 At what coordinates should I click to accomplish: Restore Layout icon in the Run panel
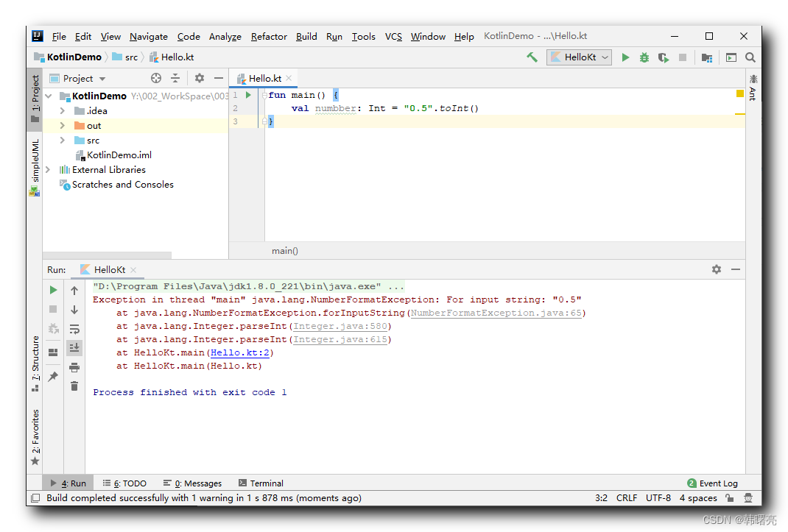pos(53,352)
